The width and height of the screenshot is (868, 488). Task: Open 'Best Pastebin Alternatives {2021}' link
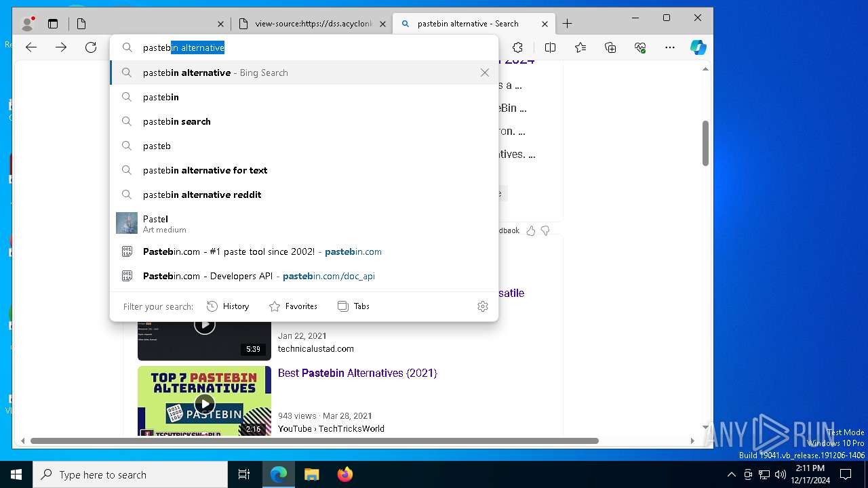[x=357, y=373]
